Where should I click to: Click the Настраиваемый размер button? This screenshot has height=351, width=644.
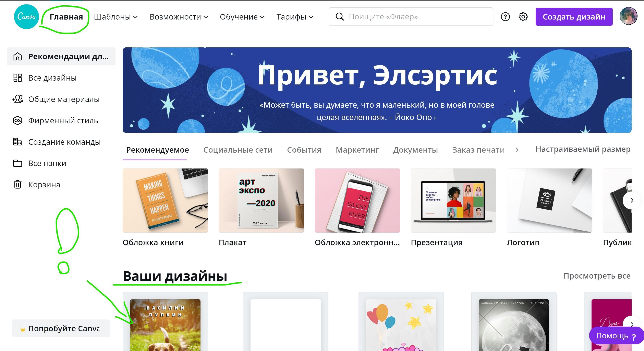click(x=583, y=149)
